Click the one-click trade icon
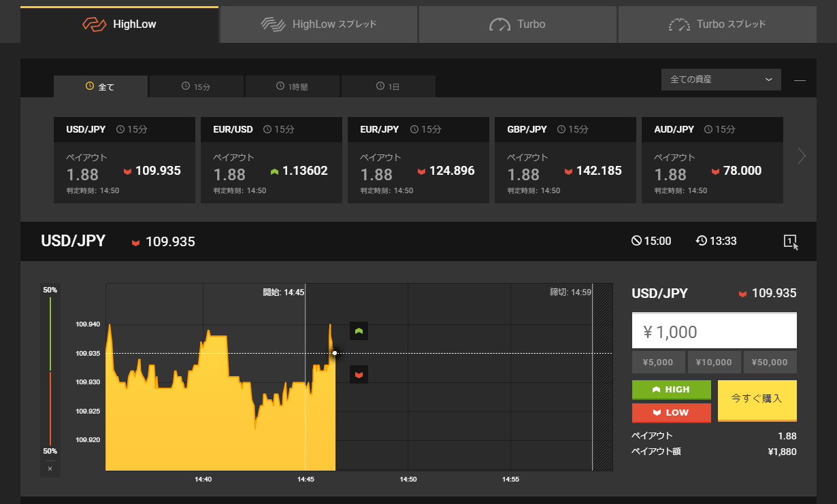Viewport: 837px width, 504px height. pyautogui.click(x=791, y=241)
